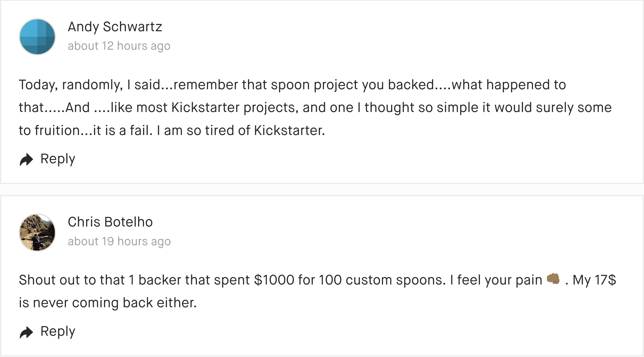The height and width of the screenshot is (357, 644).
Task: Click 'My 17$' text in Chris's comment
Action: coord(594,280)
